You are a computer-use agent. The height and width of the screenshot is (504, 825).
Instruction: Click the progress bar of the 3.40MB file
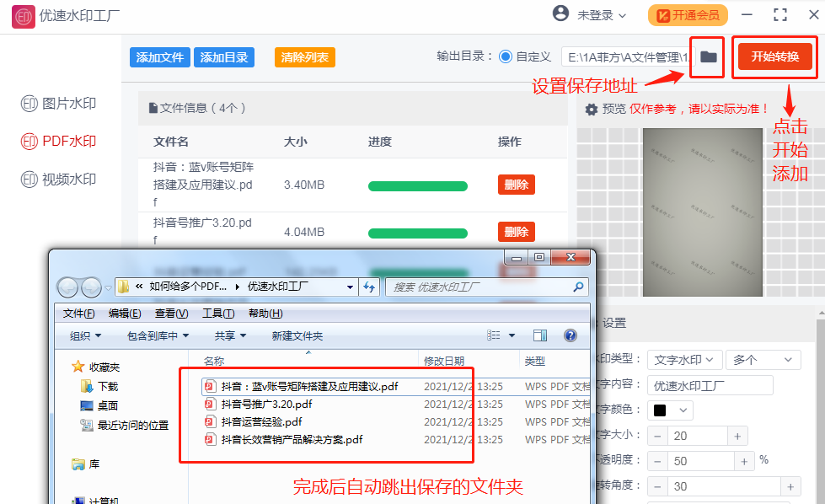[x=418, y=186]
